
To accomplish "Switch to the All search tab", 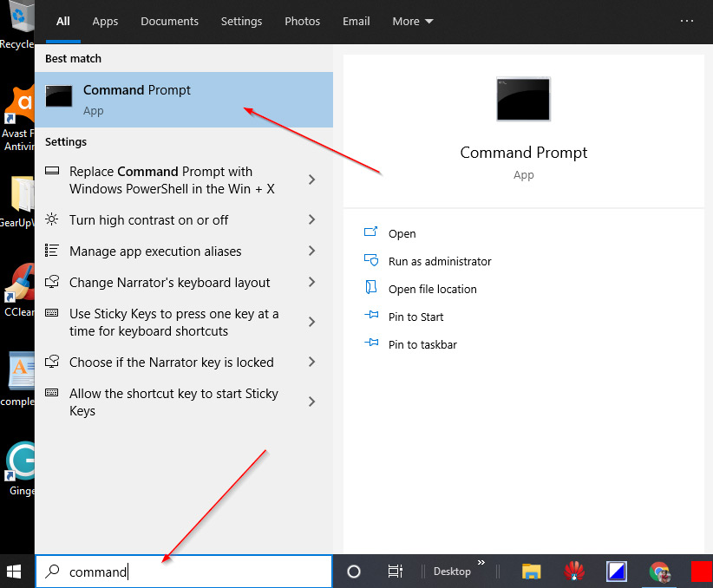I will (x=63, y=22).
